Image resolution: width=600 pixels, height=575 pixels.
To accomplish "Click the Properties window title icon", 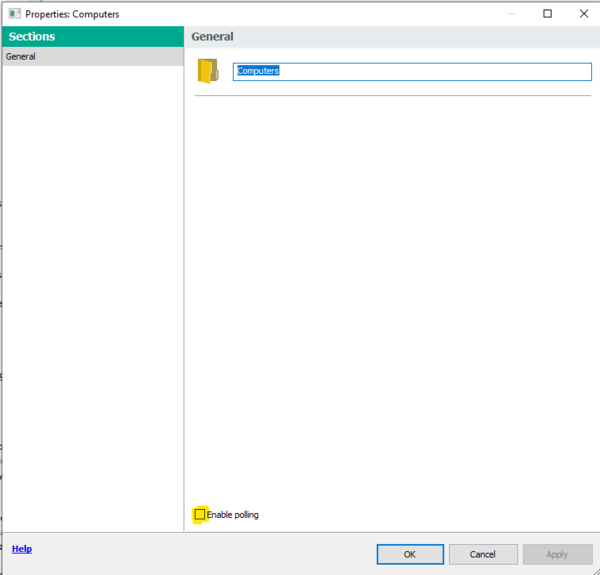I will tap(15, 14).
